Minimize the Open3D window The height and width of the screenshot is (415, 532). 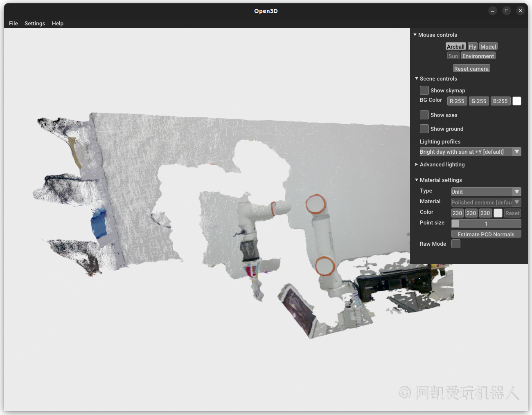point(493,11)
